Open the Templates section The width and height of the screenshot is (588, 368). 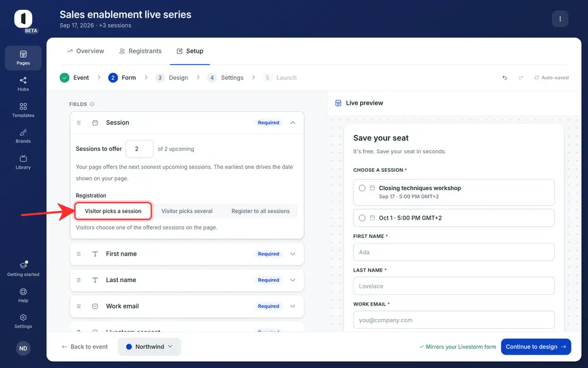pos(23,110)
